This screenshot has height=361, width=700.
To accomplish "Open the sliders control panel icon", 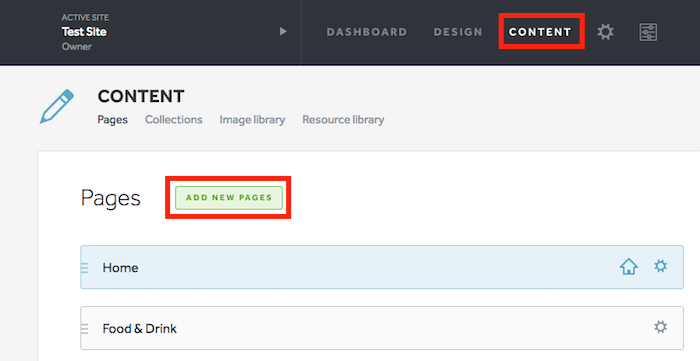I will tap(648, 32).
